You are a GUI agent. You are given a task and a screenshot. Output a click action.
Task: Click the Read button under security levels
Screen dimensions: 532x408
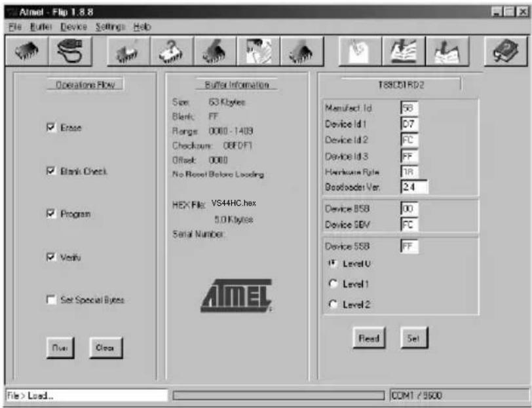(369, 338)
